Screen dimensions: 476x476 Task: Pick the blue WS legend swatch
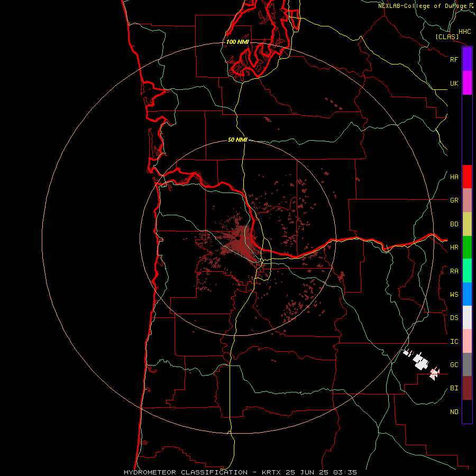[x=467, y=294]
